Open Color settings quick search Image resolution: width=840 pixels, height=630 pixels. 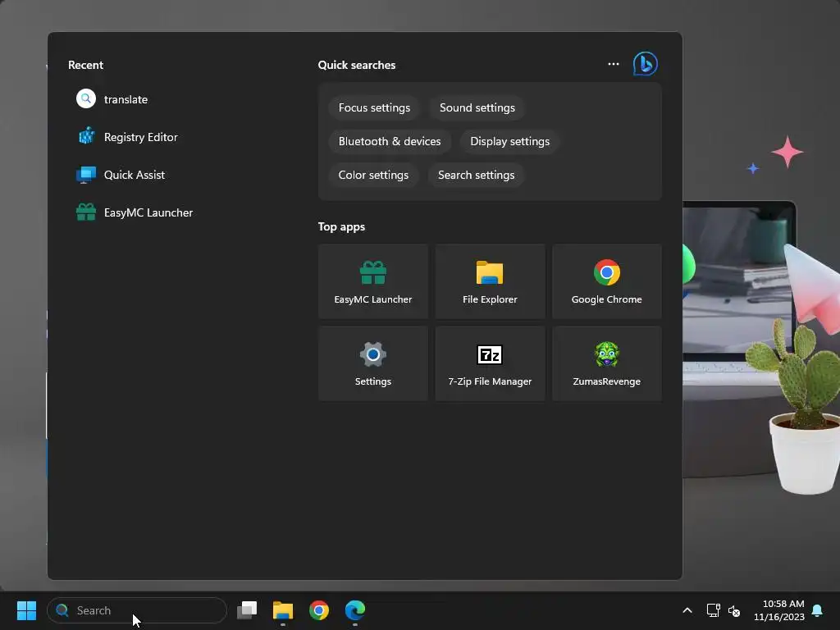point(373,176)
